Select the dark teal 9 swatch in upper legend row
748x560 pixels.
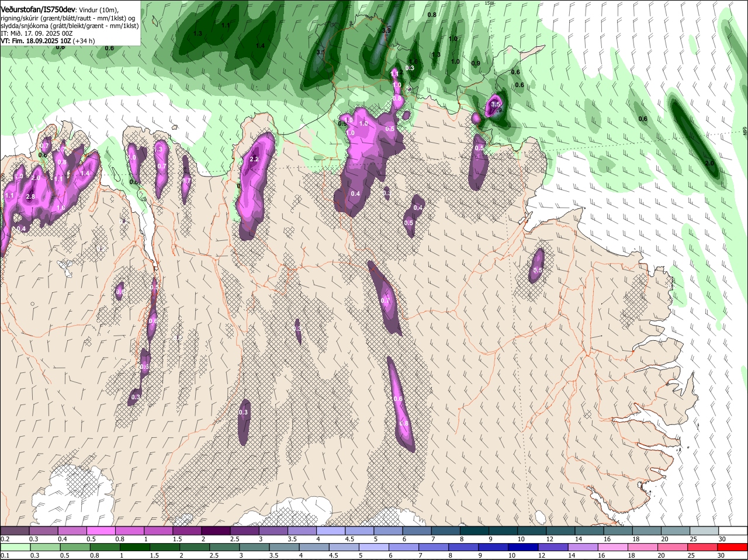(x=503, y=530)
